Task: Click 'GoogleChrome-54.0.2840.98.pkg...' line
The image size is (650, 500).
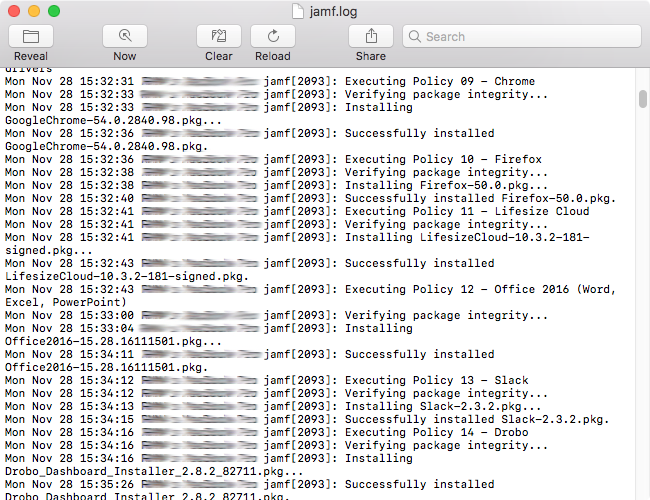Action: 113,120
